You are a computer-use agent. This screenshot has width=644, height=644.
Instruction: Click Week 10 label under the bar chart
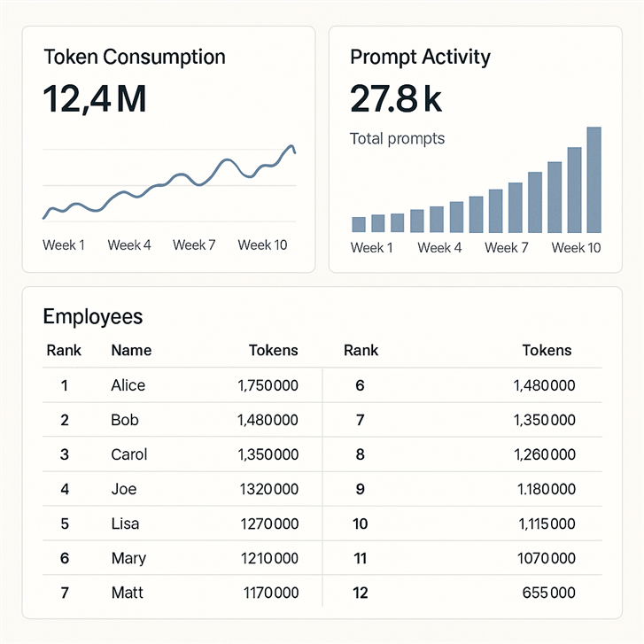[576, 248]
